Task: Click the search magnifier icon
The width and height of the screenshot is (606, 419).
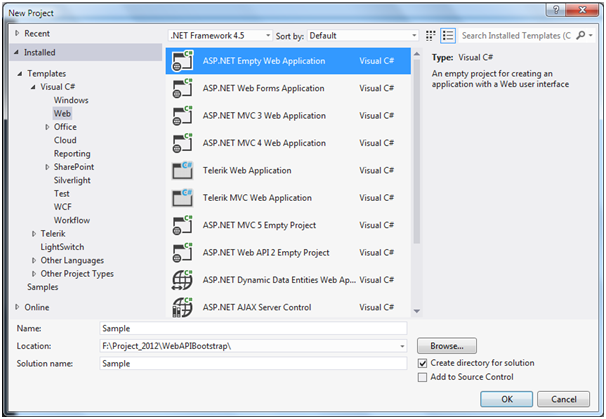Action: pyautogui.click(x=580, y=36)
